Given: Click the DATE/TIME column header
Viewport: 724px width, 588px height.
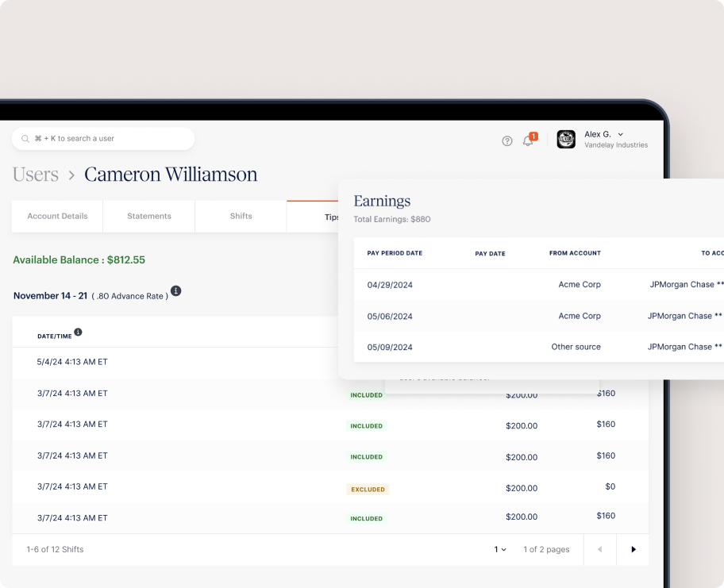Looking at the screenshot, I should 55,336.
